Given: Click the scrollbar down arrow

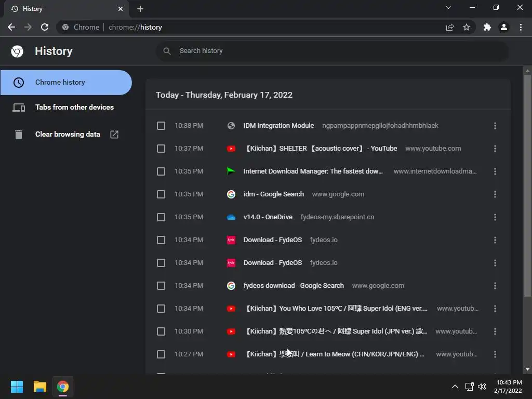Looking at the screenshot, I should coord(527,369).
